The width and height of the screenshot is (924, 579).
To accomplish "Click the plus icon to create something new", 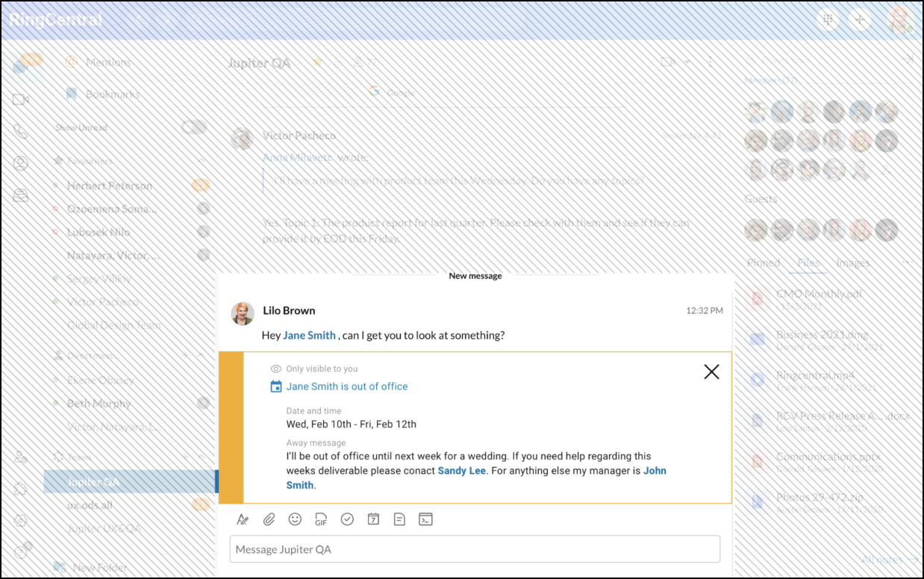I will 860,19.
